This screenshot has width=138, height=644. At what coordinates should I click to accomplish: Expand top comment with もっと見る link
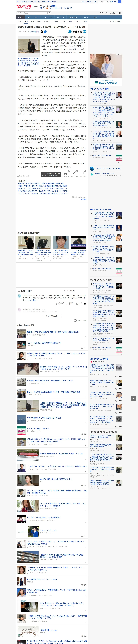click(32, 300)
